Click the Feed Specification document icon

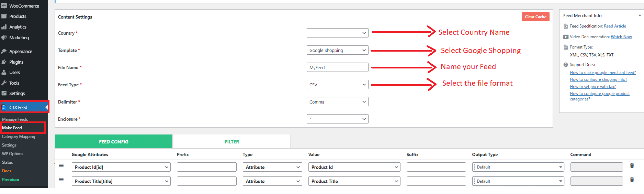(565, 26)
